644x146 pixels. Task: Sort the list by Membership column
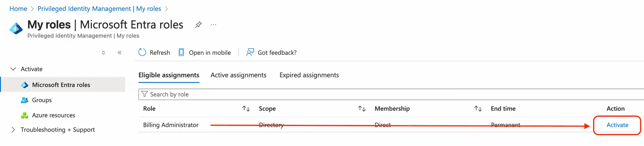tap(478, 109)
